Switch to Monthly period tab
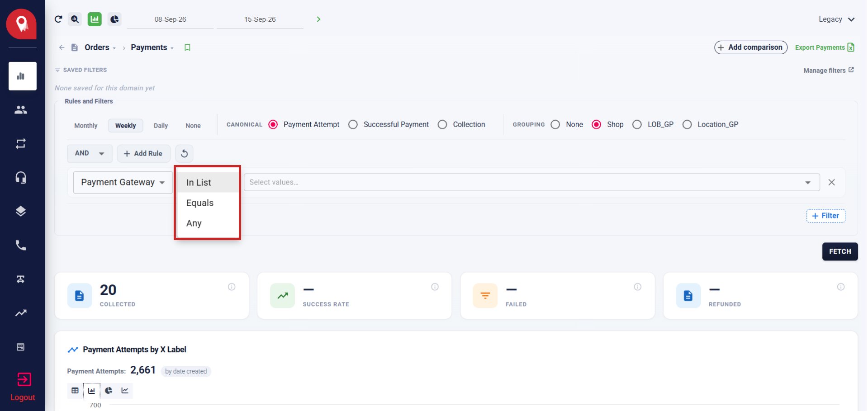The image size is (868, 411). [x=86, y=126]
